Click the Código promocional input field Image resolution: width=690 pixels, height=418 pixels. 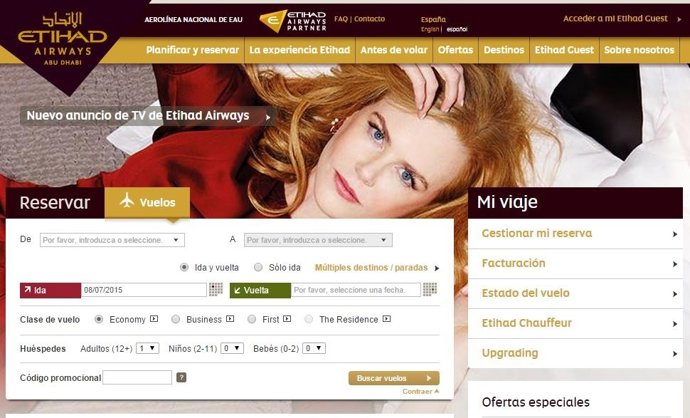tap(137, 377)
